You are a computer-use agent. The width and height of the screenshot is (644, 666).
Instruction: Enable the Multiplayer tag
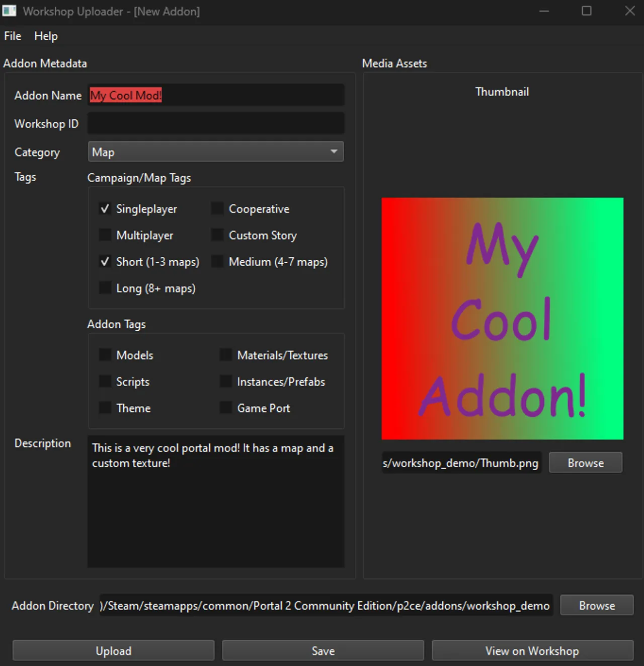pyautogui.click(x=105, y=235)
